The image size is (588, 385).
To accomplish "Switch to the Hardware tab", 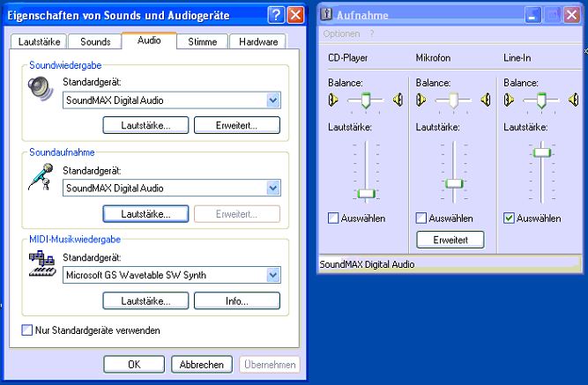I will pyautogui.click(x=257, y=41).
